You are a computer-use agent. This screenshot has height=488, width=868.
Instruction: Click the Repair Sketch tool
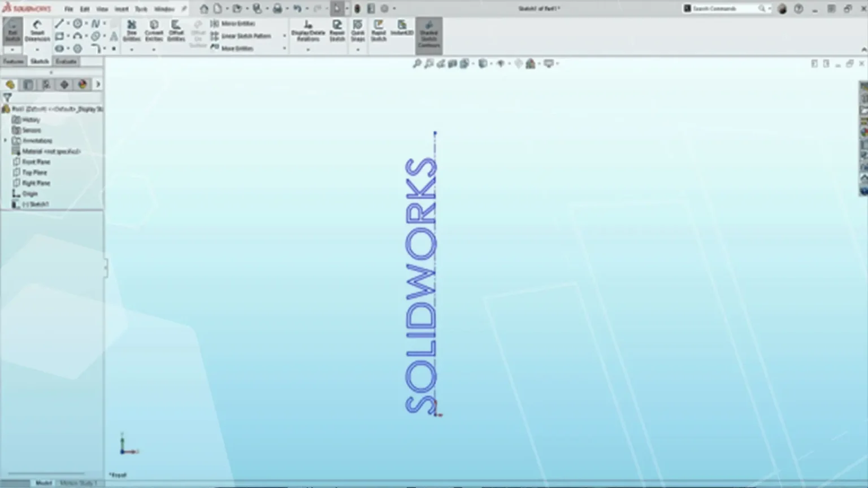337,31
